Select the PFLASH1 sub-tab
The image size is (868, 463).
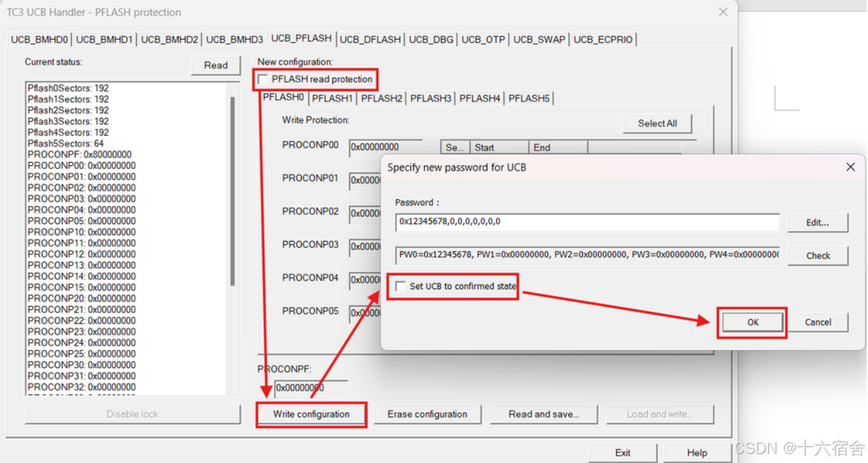332,98
